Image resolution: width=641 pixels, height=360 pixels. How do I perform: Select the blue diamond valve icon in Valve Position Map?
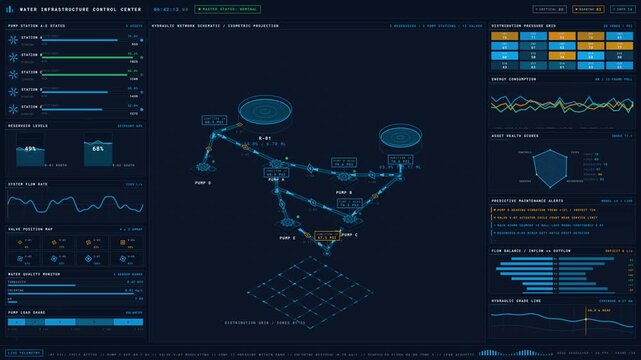click(88, 259)
